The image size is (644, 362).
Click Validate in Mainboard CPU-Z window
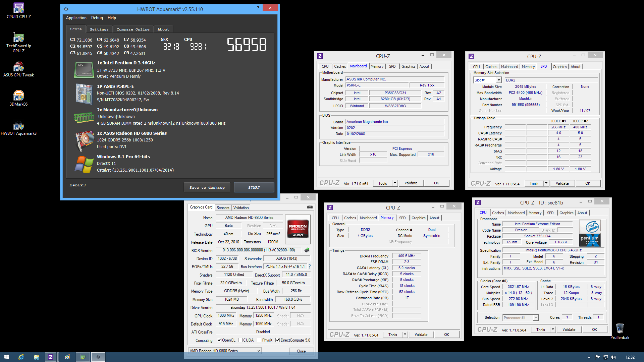411,183
